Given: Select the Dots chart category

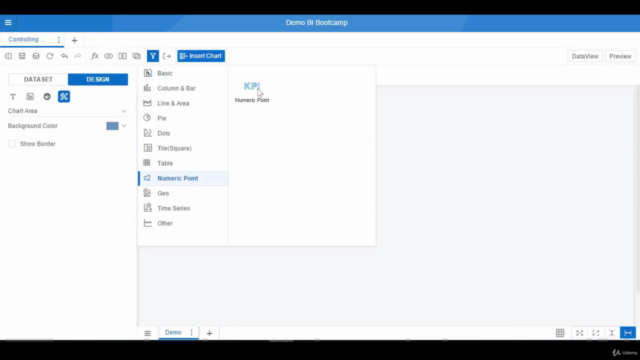Looking at the screenshot, I should pos(183,133).
